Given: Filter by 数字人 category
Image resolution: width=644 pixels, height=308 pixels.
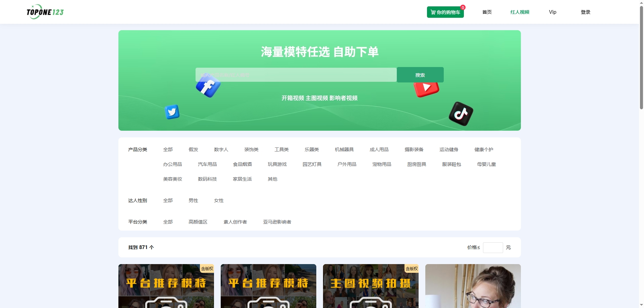Looking at the screenshot, I should [221, 149].
